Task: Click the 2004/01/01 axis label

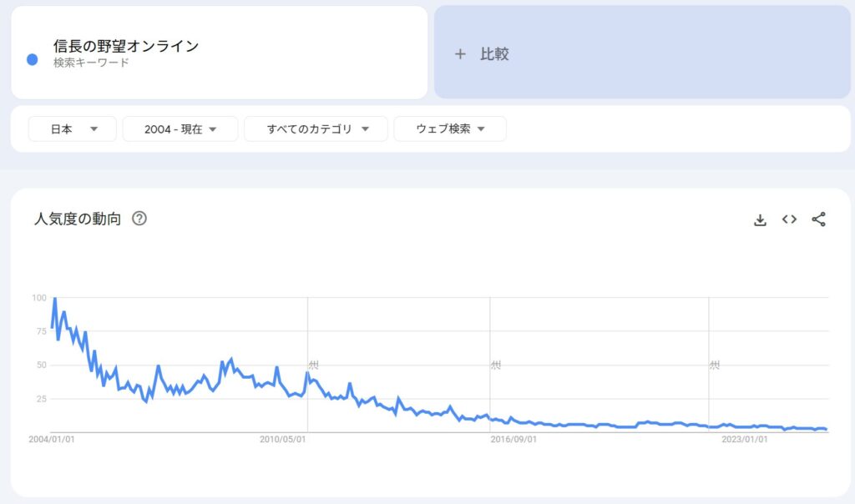Action: [x=52, y=439]
